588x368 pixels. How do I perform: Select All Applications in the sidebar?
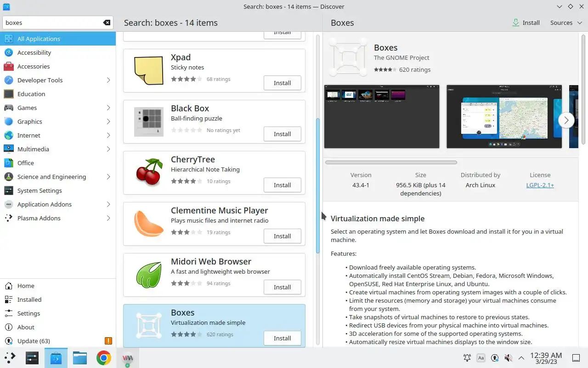[x=58, y=39]
